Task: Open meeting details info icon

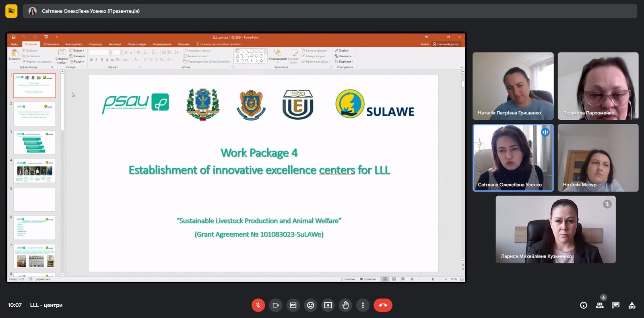Action: coord(583,305)
